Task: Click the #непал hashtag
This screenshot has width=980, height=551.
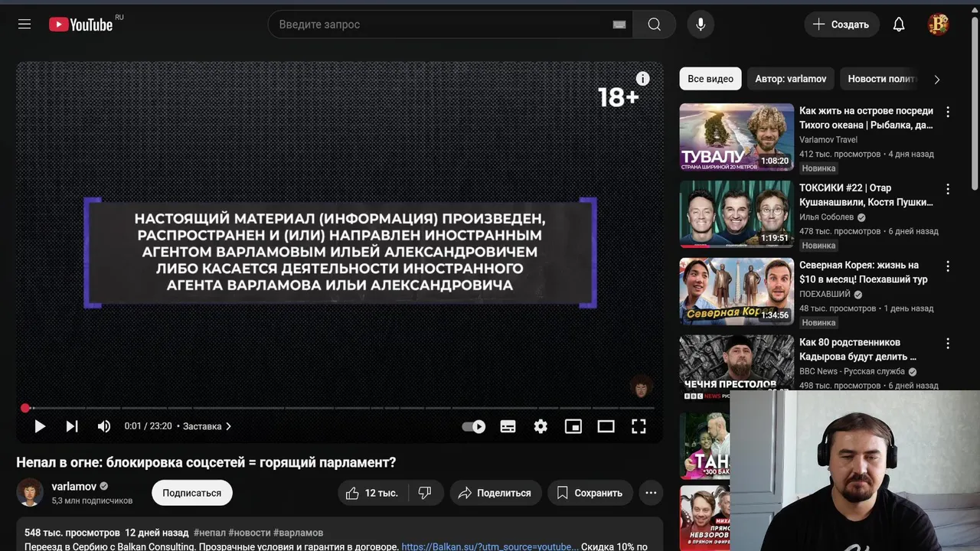Action: 210,533
